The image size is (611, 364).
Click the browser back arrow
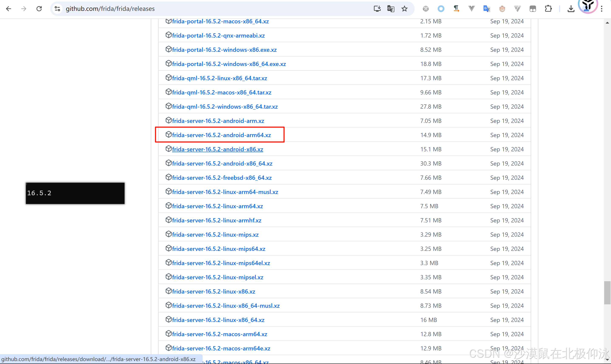point(8,9)
